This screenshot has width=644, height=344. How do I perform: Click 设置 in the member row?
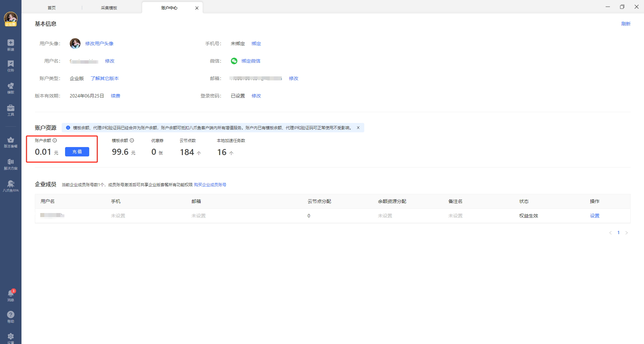coord(594,216)
